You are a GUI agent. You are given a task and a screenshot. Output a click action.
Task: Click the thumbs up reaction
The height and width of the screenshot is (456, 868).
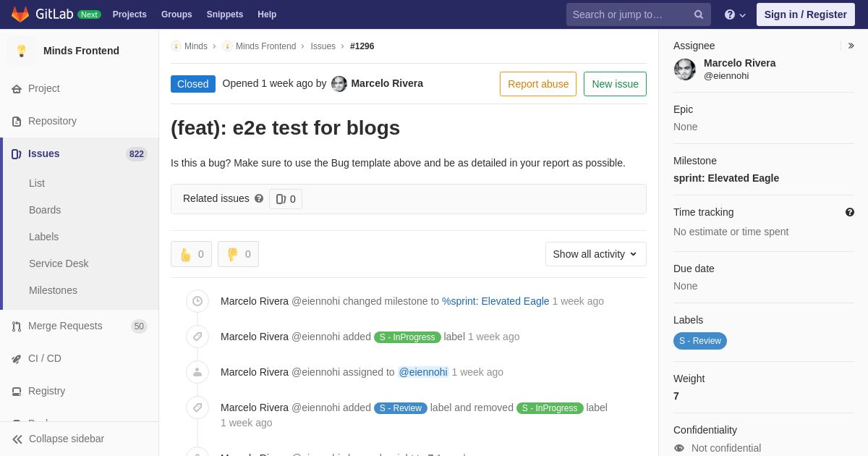tap(191, 254)
